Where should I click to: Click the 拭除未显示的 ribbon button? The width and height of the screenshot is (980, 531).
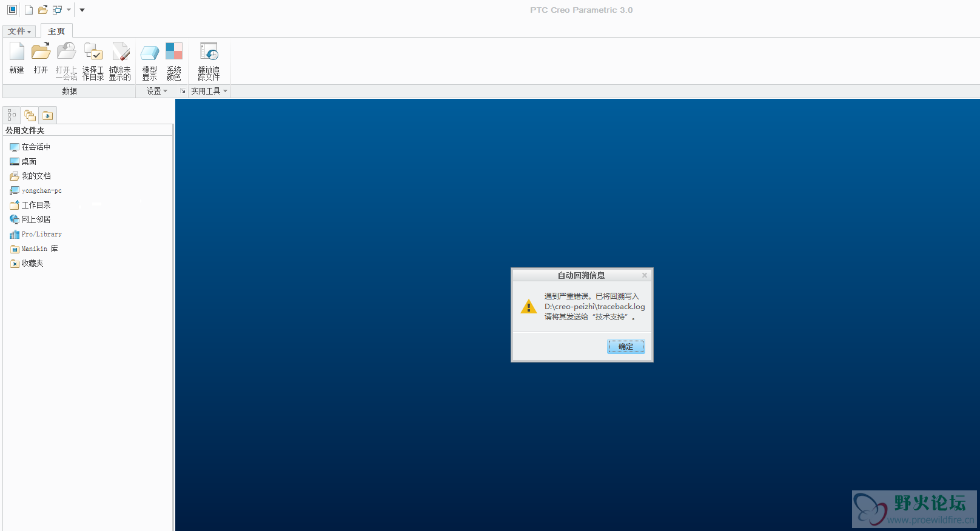point(120,61)
